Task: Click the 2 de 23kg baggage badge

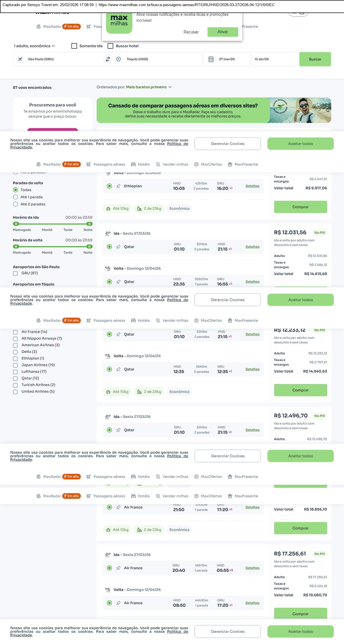Action: [149, 208]
